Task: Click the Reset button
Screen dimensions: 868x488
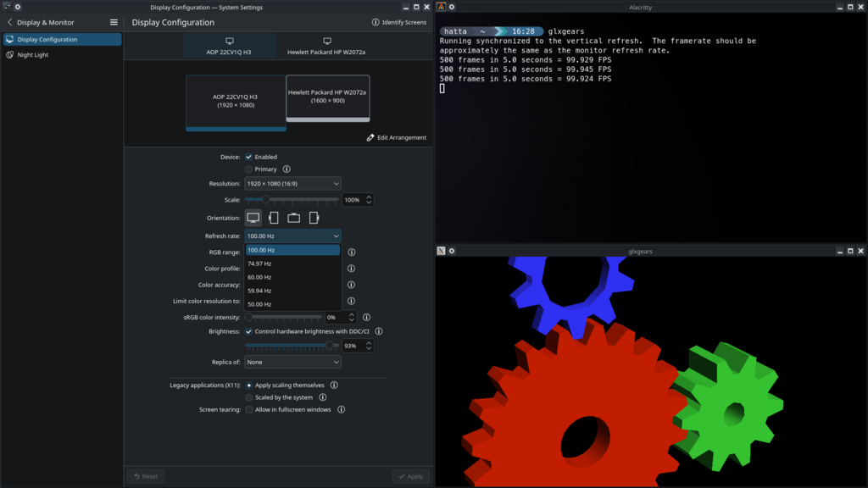Action: [x=146, y=476]
